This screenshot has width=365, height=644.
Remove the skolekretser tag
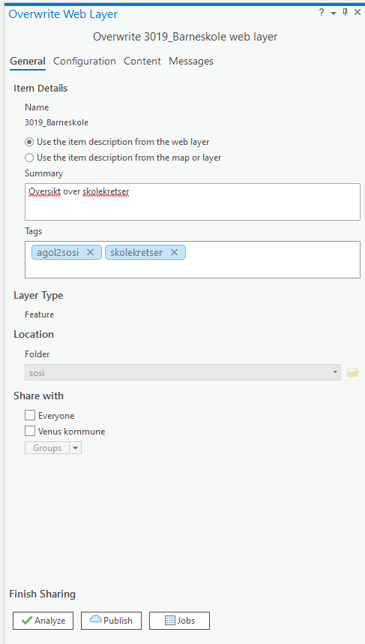174,252
